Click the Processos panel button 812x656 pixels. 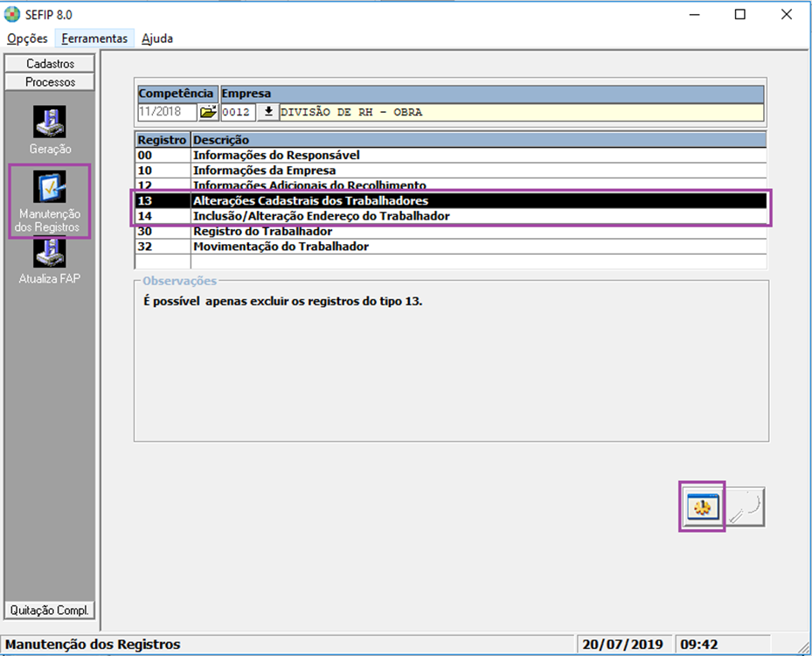pyautogui.click(x=50, y=82)
